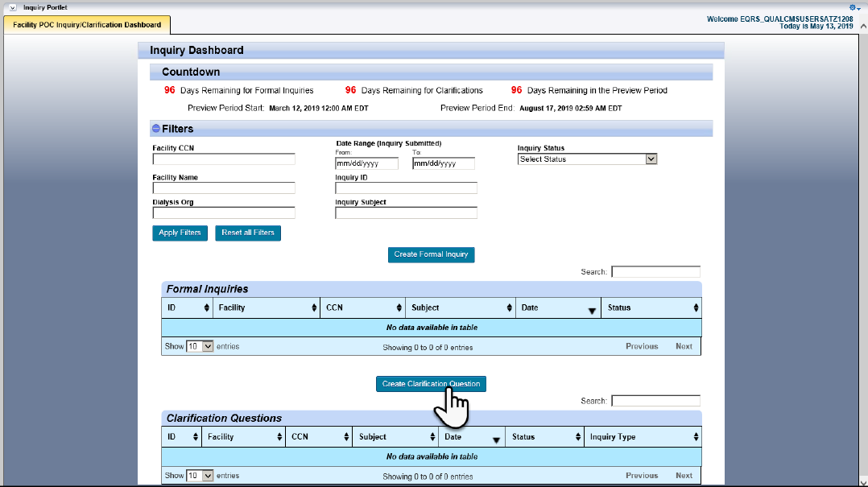Select Facility POC Inquiry/Clarification Dashboard tab
The width and height of the screenshot is (868, 487).
pos(87,25)
